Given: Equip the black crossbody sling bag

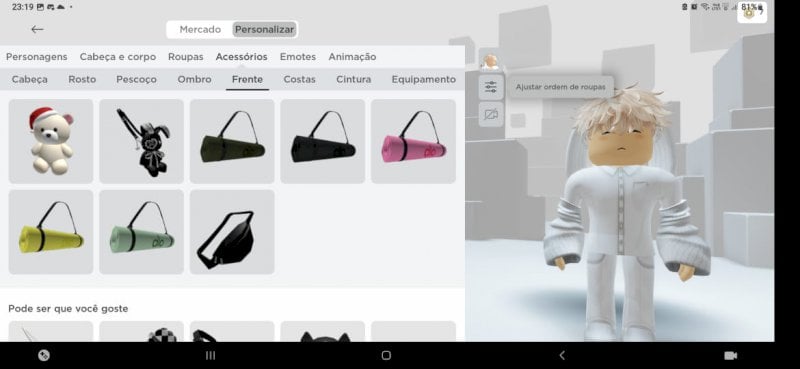Looking at the screenshot, I should click(232, 232).
